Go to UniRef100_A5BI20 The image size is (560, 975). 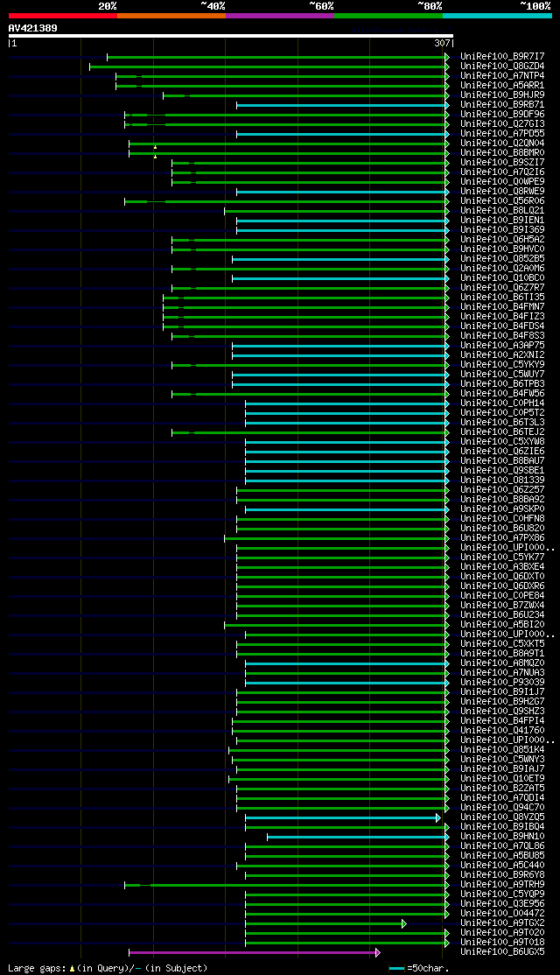pyautogui.click(x=502, y=625)
